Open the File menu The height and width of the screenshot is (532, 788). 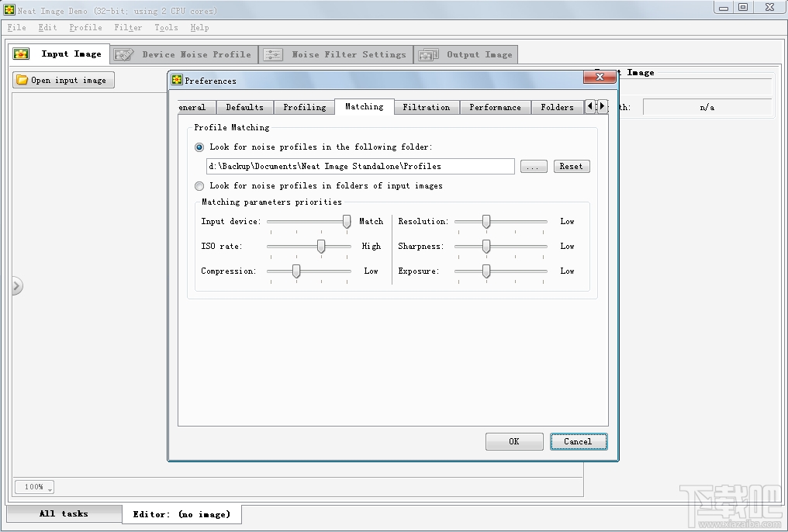(16, 28)
